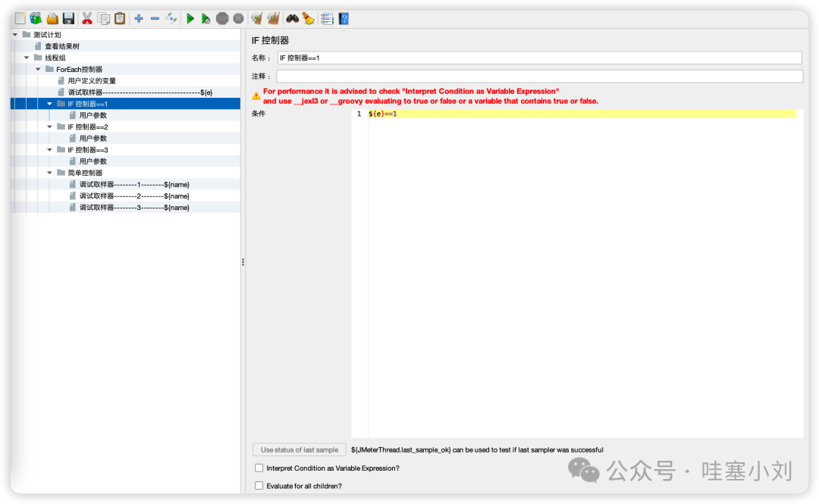Collapse all nodes with the minus icon
The image size is (819, 504).
[155, 19]
